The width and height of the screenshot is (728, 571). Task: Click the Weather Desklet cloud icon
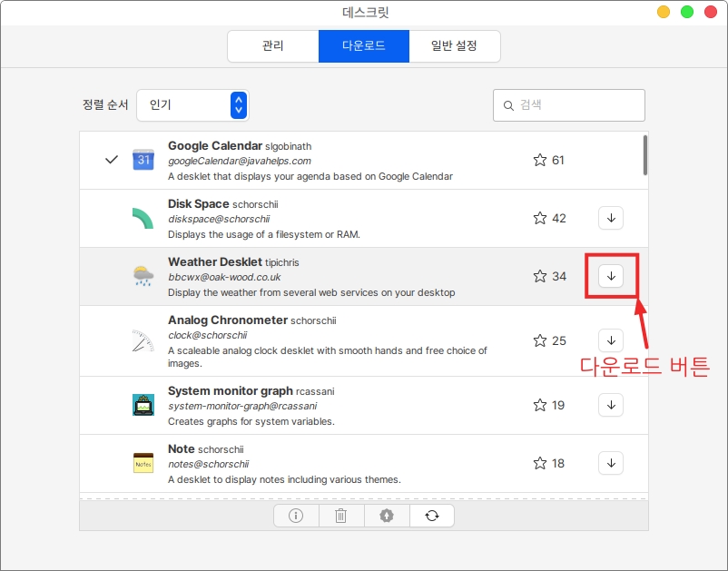point(143,276)
